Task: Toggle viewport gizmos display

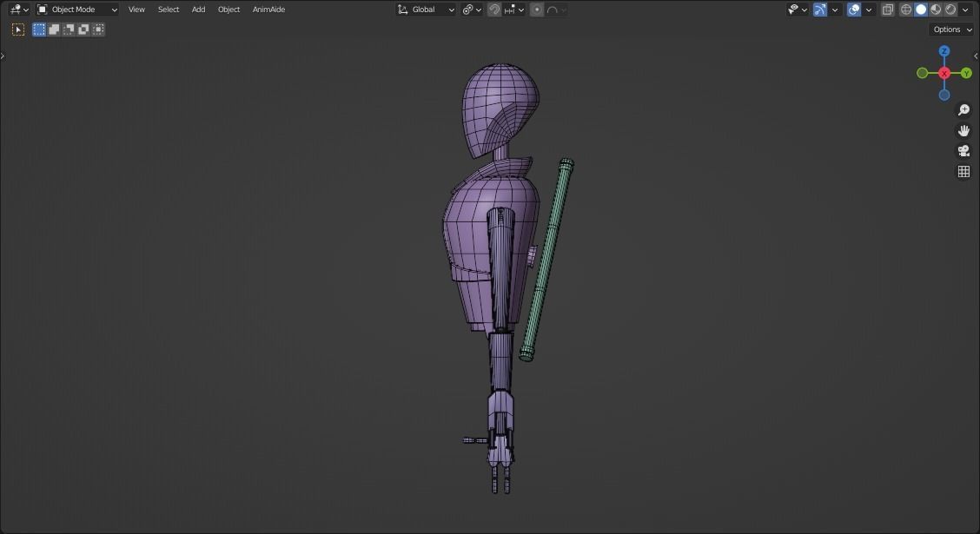Action: [820, 10]
